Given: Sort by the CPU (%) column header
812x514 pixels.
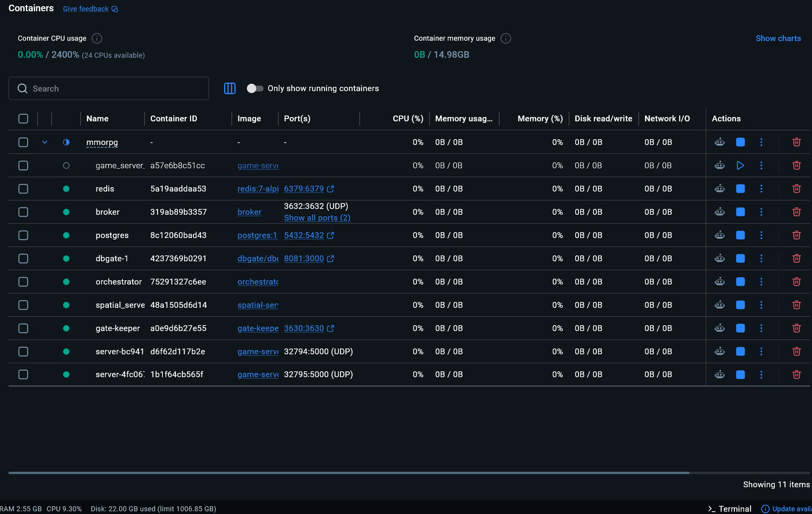Looking at the screenshot, I should pyautogui.click(x=408, y=119).
